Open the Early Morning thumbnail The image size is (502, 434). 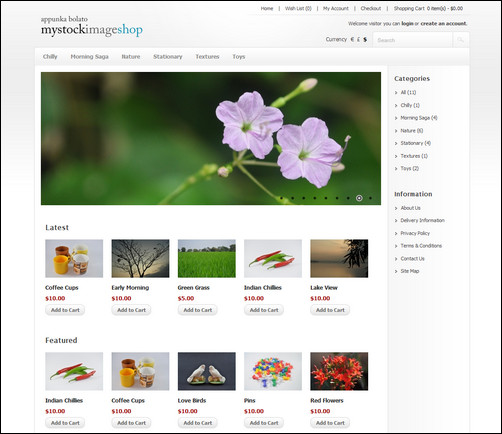coord(140,258)
